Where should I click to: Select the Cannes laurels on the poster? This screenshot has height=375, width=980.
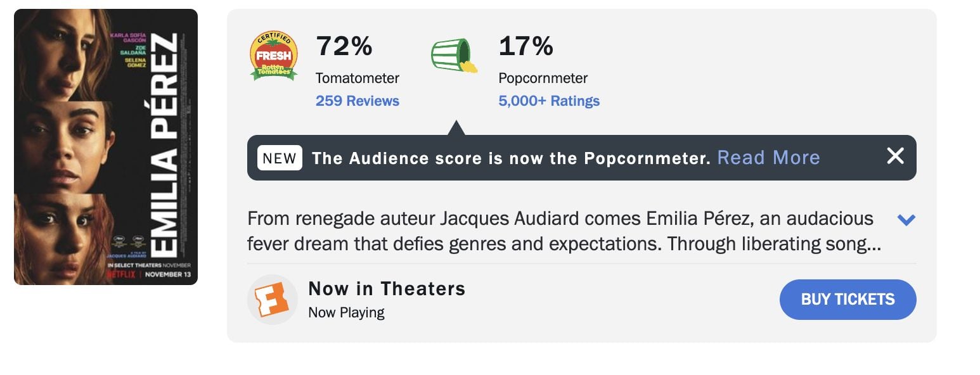(x=128, y=241)
